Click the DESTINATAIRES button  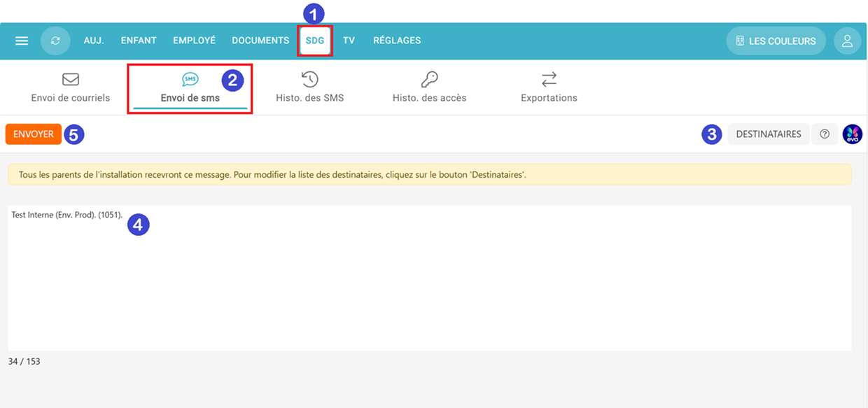[x=768, y=134]
